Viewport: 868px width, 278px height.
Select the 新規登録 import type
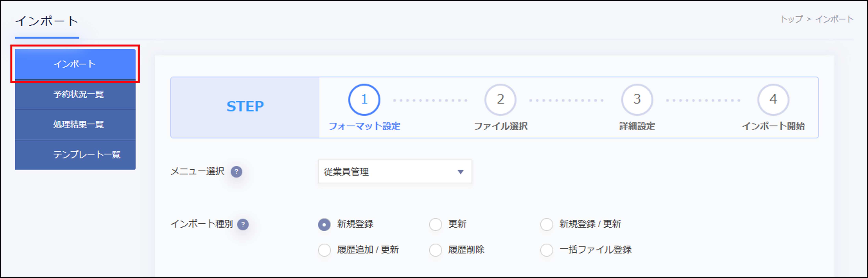324,224
